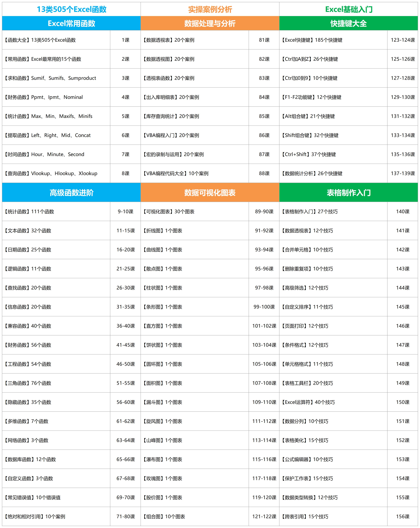Click '【求和函数】Sumif、Sumifs、Sumproduct' cell
420x528 pixels.
click(56, 78)
